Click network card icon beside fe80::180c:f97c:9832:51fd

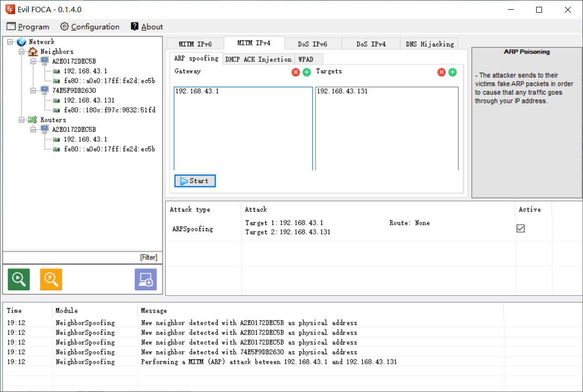coord(57,110)
